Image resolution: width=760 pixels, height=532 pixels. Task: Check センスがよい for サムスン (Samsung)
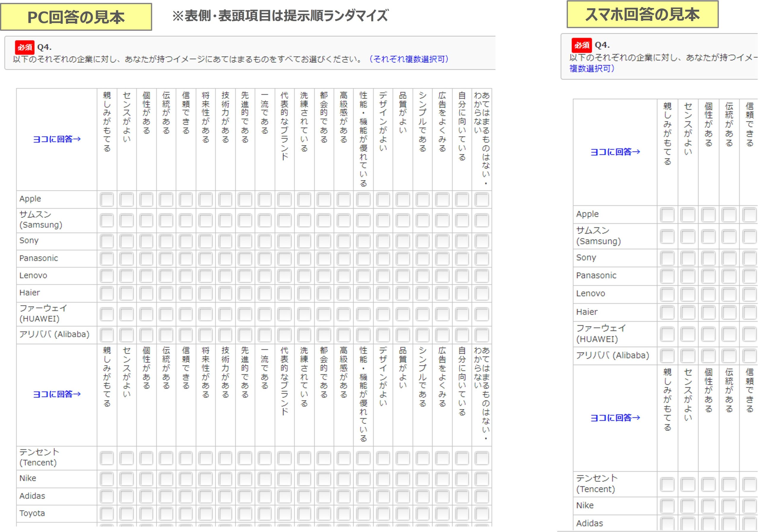coord(126,221)
